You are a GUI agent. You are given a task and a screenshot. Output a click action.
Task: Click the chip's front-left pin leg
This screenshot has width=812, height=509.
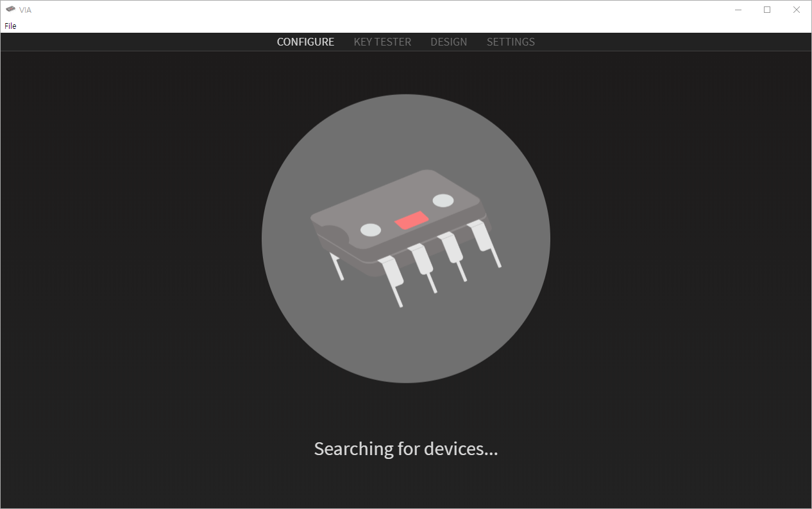392,280
